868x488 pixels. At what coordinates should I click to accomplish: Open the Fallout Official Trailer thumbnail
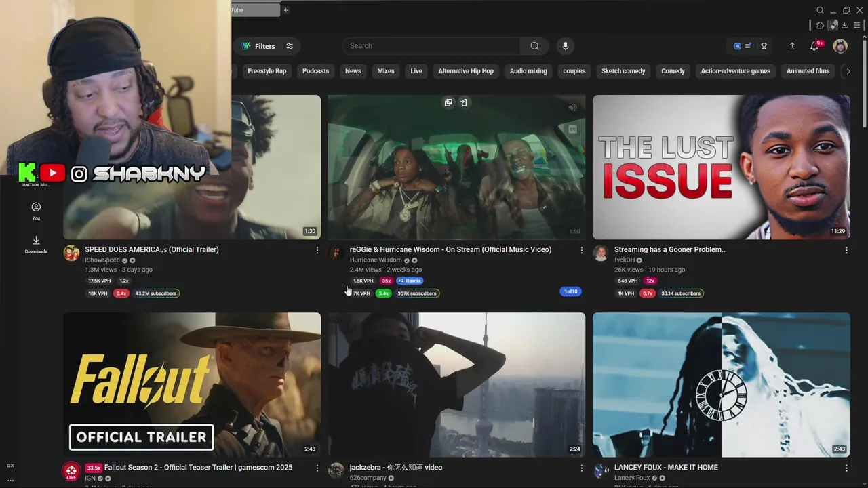pos(192,384)
